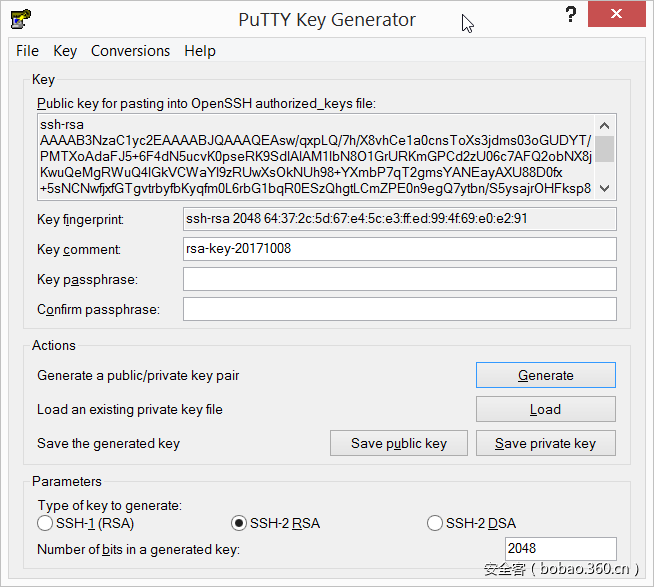The height and width of the screenshot is (587, 654).
Task: Open the Key menu
Action: (65, 51)
